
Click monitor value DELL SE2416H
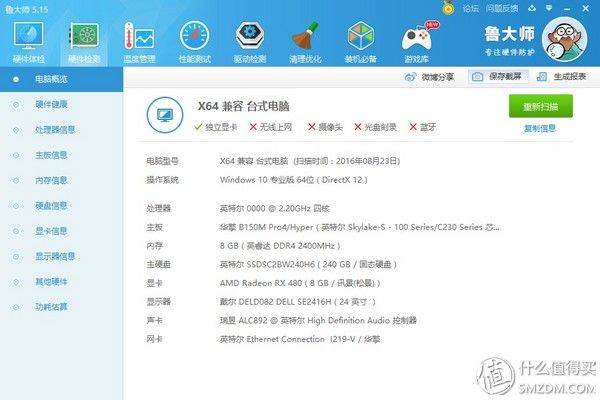pyautogui.click(x=297, y=302)
